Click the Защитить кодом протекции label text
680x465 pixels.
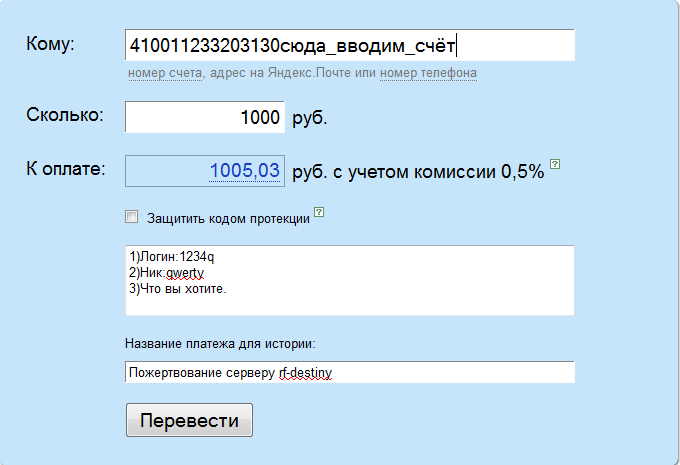coord(228,218)
